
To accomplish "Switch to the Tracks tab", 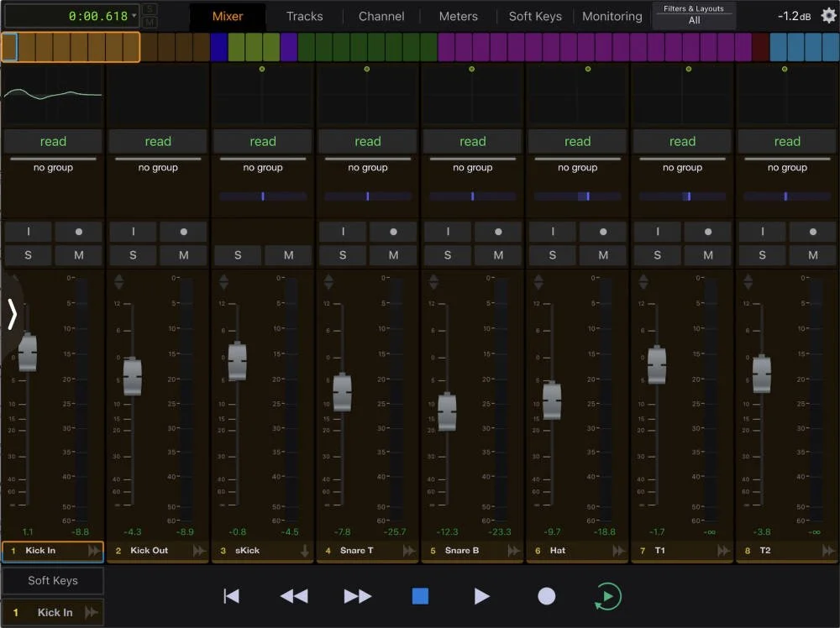I will [304, 16].
